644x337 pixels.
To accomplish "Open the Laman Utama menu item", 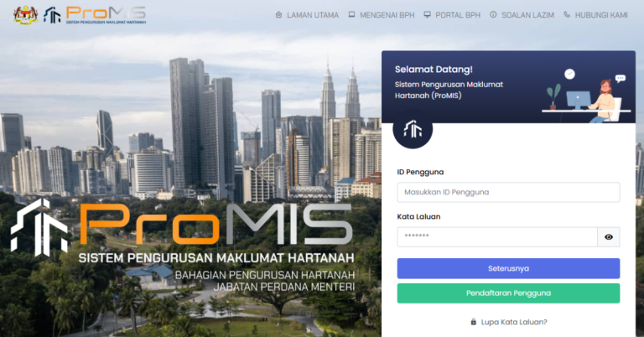I will pos(307,15).
